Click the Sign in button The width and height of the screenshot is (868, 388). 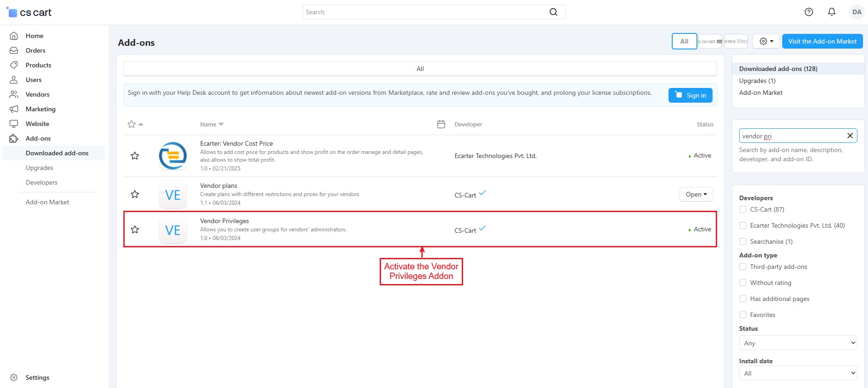tap(690, 95)
